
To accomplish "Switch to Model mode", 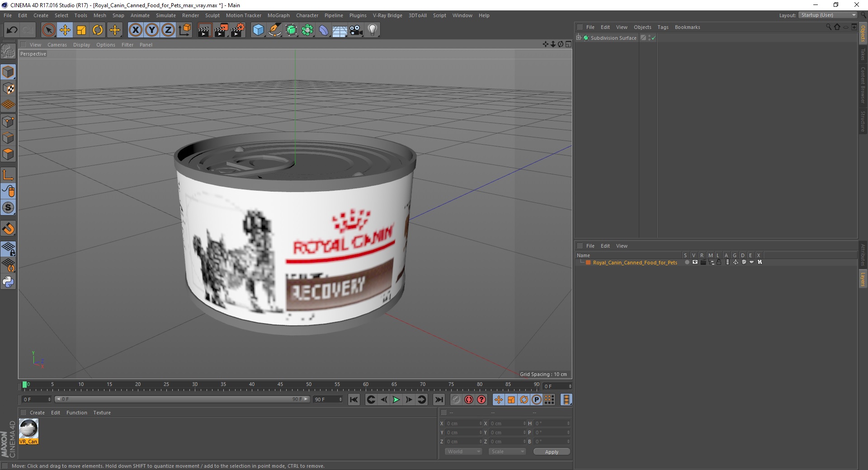I will [8, 72].
